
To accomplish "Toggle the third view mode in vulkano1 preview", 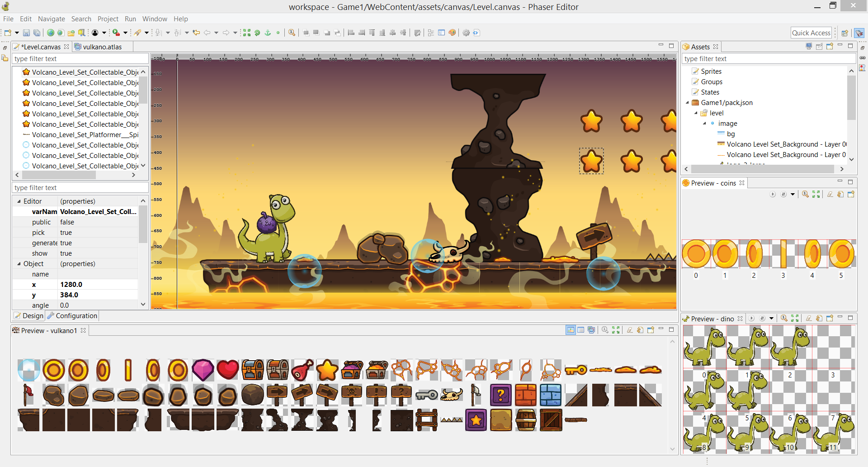I will pos(591,330).
